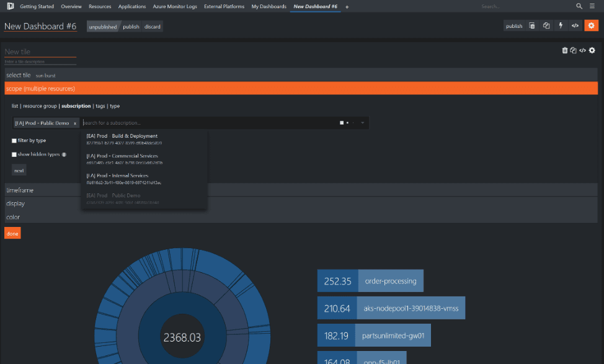Screen dimensions: 604x364
Task: Click the tile description field under the tile title
Action: point(40,61)
